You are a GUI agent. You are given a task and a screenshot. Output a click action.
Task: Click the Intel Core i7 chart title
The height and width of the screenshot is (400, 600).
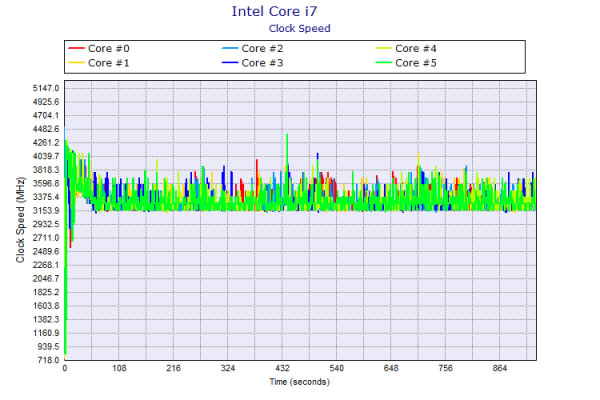[274, 11]
